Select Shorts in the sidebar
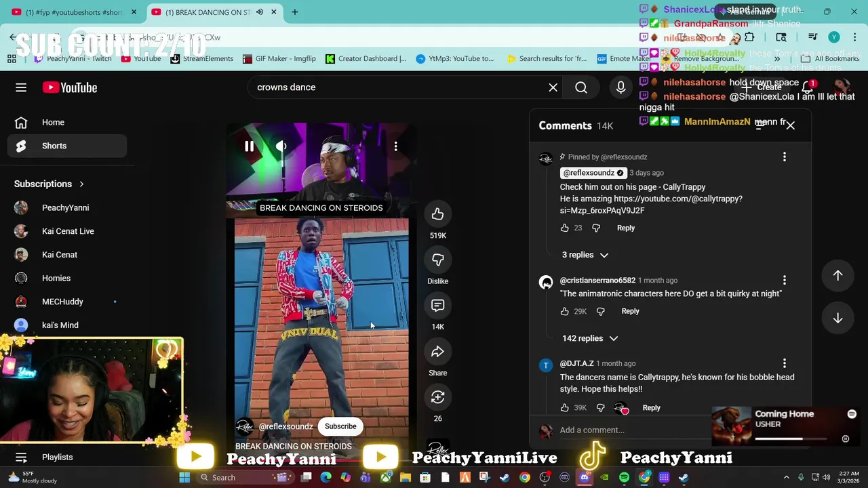This screenshot has height=488, width=868. pyautogui.click(x=66, y=146)
